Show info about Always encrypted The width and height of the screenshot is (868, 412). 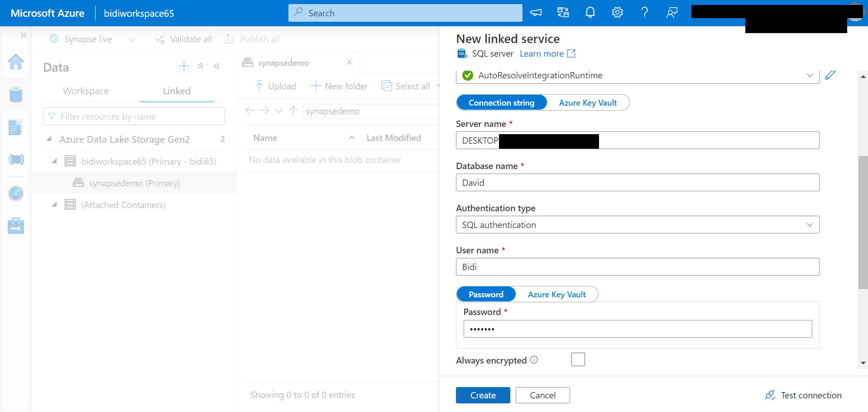tap(534, 360)
